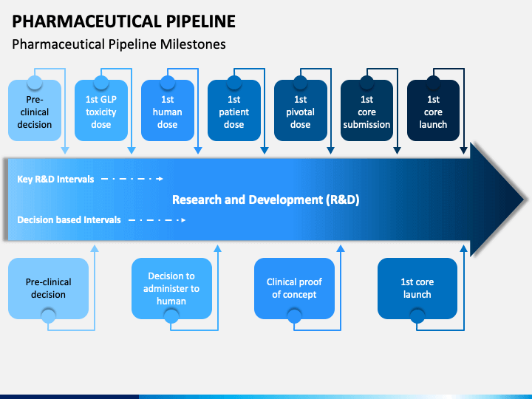Click up arrowhead right of 'Decision to administer to human'

click(218, 248)
